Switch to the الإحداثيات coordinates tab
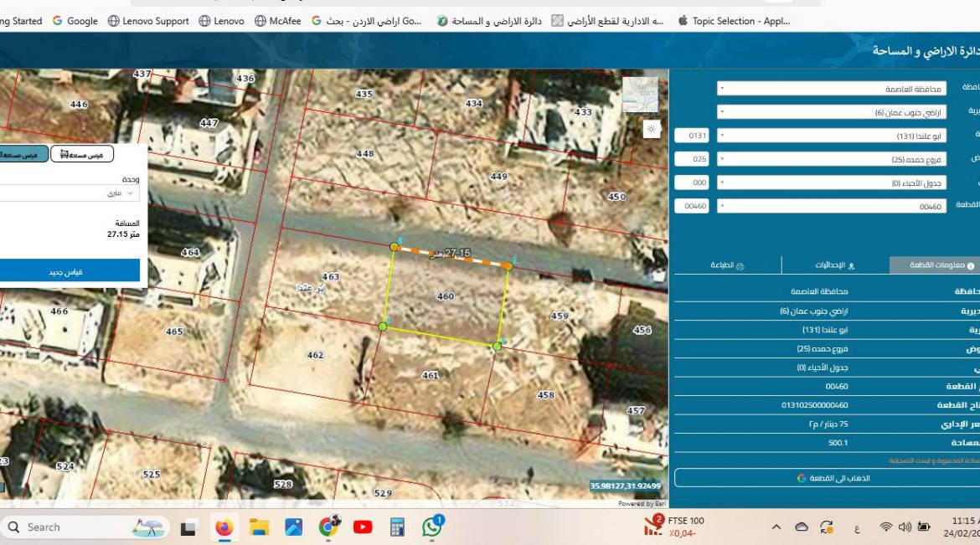The height and width of the screenshot is (545, 980). pyautogui.click(x=835, y=265)
